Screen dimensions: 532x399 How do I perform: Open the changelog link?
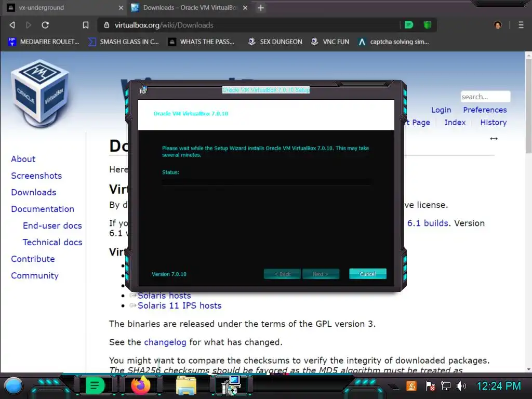click(x=165, y=342)
